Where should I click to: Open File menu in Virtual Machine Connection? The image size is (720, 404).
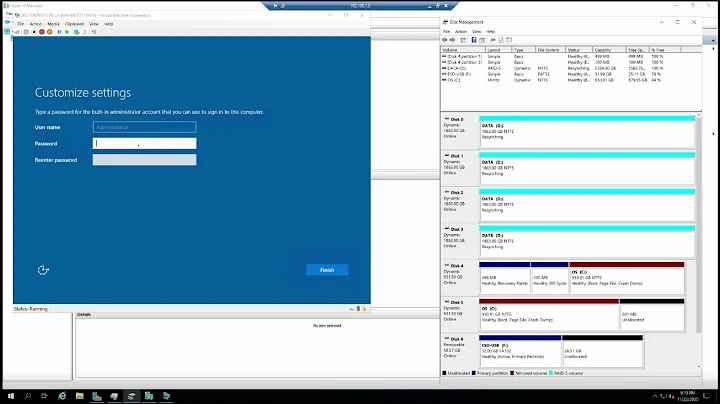pos(20,24)
